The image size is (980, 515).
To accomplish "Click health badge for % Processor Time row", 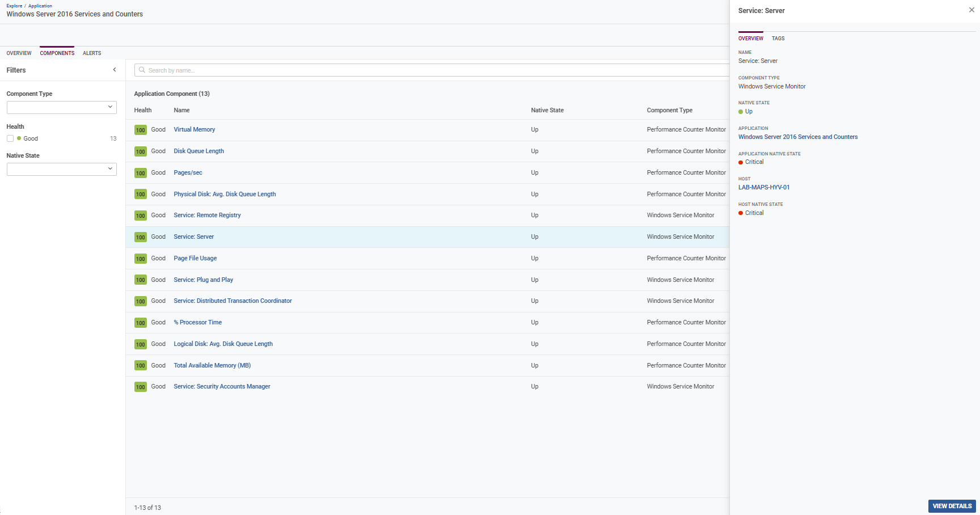I will [x=141, y=323].
